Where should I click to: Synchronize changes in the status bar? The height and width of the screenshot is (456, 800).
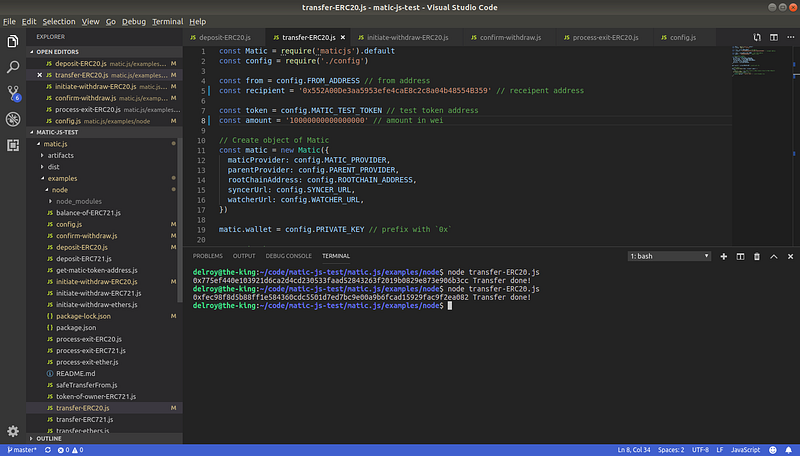coord(47,450)
